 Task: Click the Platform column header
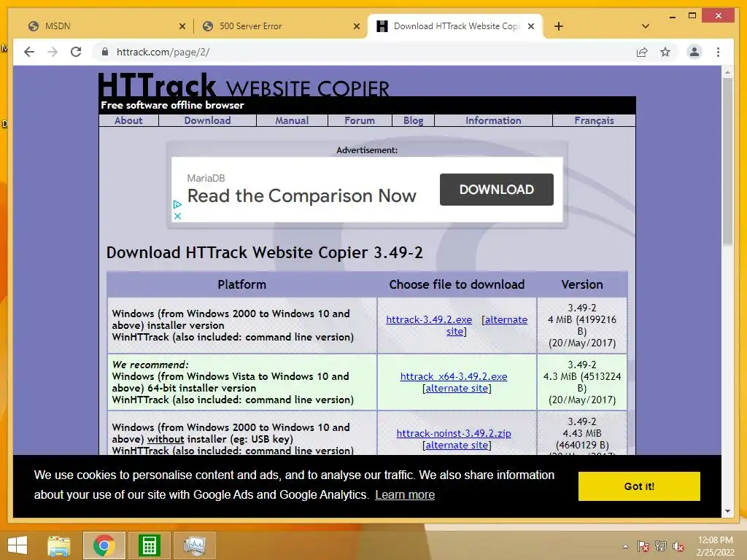pos(242,284)
